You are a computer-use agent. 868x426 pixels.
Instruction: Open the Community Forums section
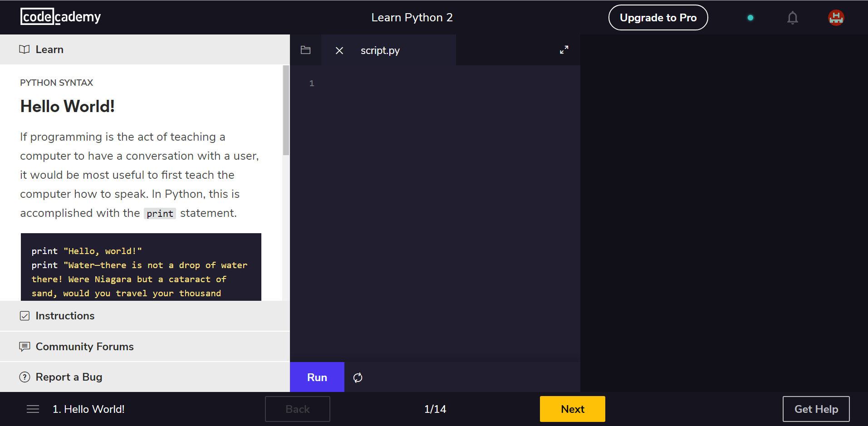145,347
